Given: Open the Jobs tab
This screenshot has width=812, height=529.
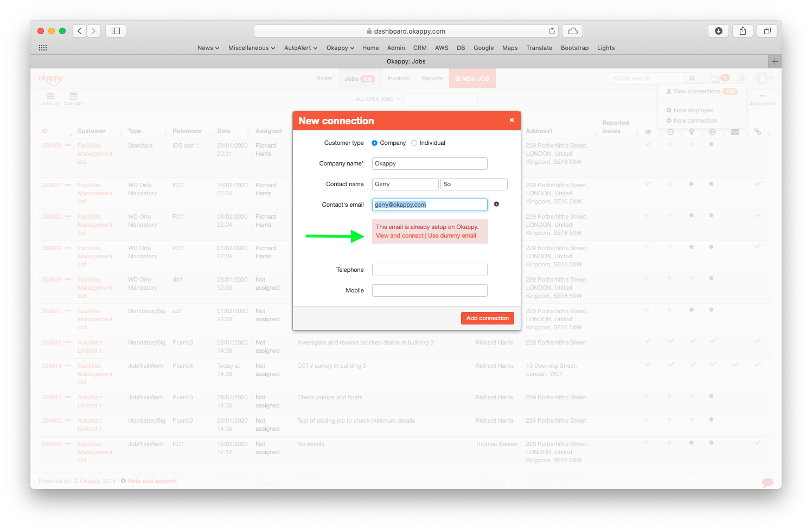Looking at the screenshot, I should click(359, 79).
